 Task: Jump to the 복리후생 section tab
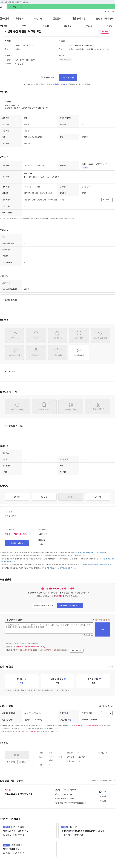[68, 26]
